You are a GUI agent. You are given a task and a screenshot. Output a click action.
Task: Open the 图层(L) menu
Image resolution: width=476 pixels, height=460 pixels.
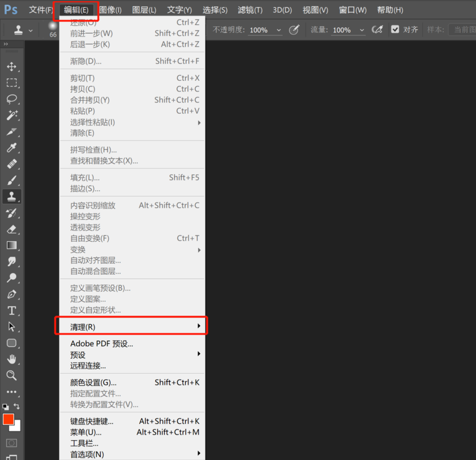[144, 10]
